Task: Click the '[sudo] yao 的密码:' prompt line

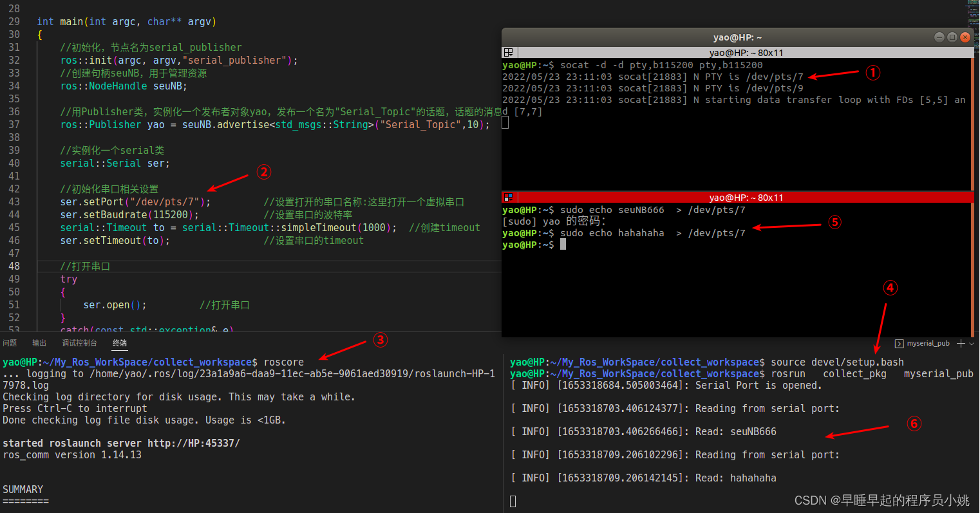Action: [554, 221]
